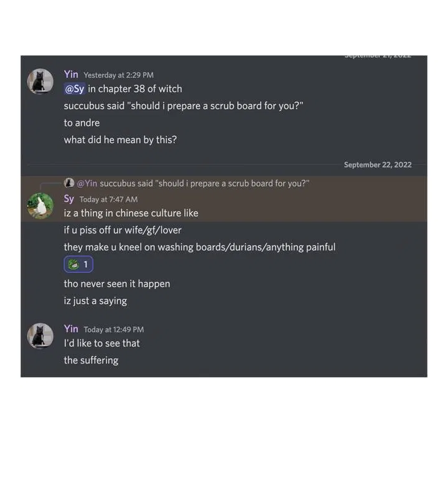Image resolution: width=448 pixels, height=477 pixels.
Task: Select the message "what did he mean by this?"
Action: (120, 140)
